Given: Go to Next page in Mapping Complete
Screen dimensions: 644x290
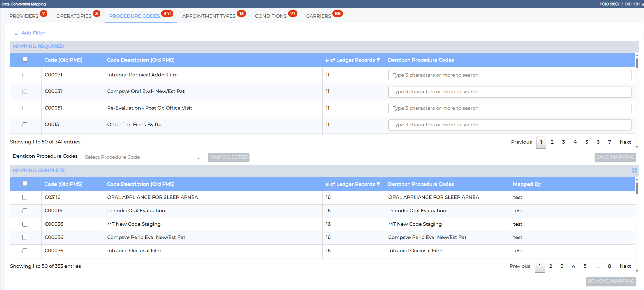Looking at the screenshot, I should (x=625, y=266).
